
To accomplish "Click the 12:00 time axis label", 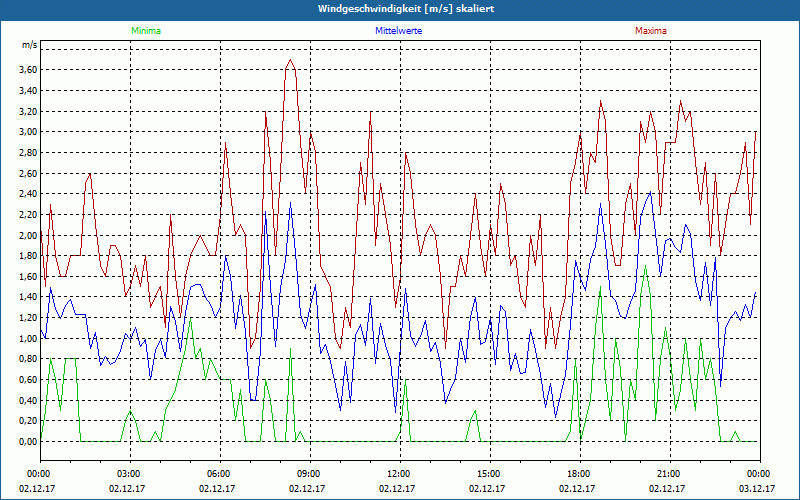I will (x=399, y=474).
